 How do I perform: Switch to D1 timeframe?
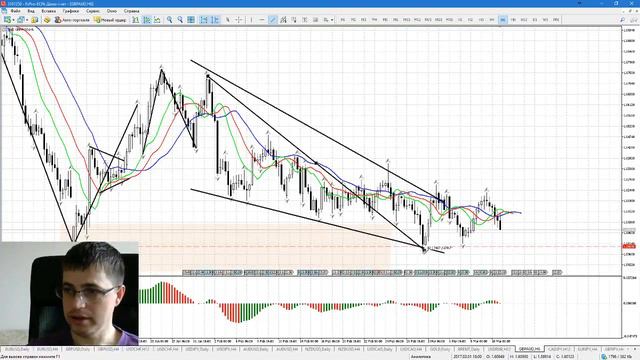(535, 20)
